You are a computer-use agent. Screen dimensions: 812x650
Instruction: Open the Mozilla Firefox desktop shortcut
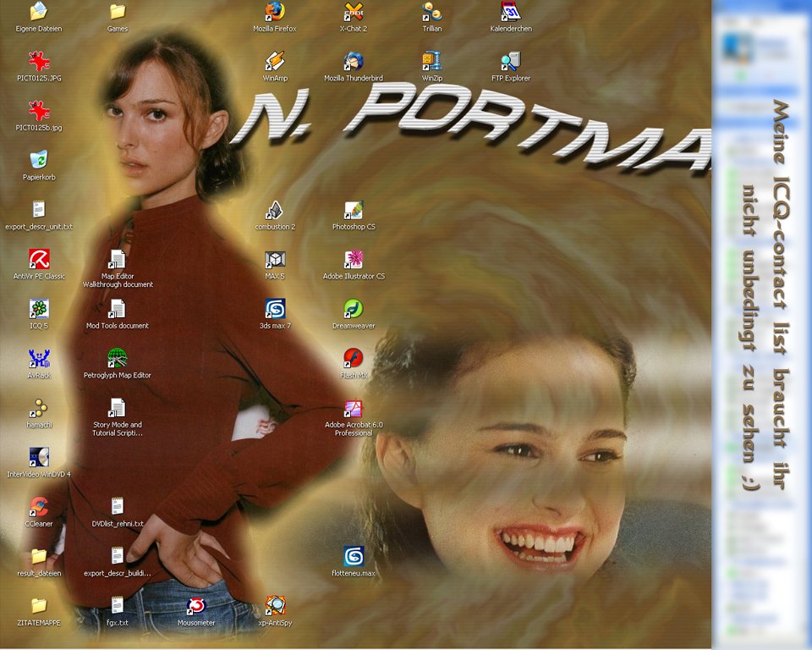(275, 13)
